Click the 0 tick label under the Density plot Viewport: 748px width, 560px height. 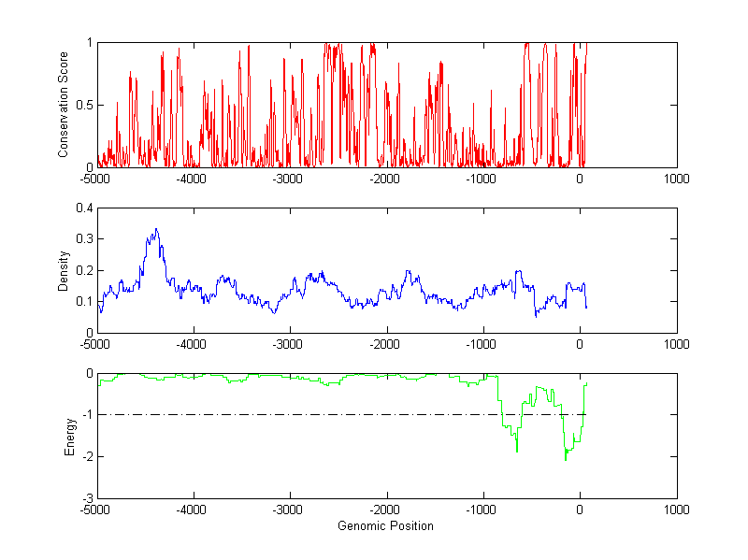(580, 345)
